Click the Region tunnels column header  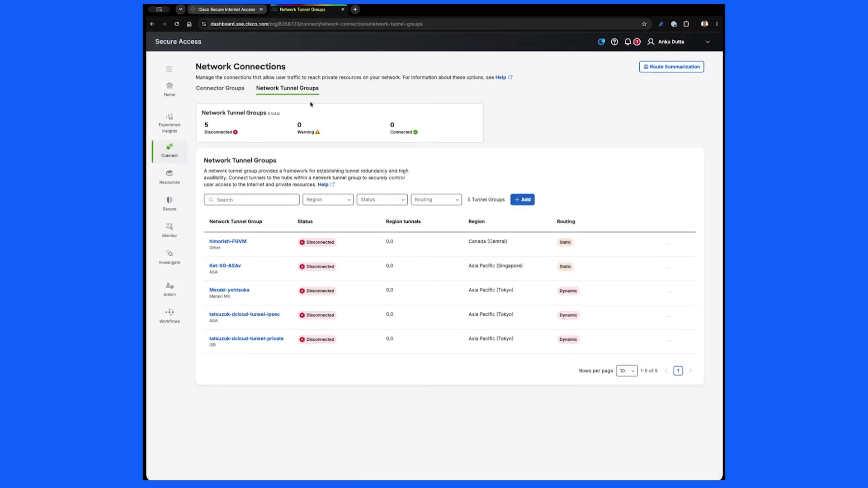(x=403, y=221)
